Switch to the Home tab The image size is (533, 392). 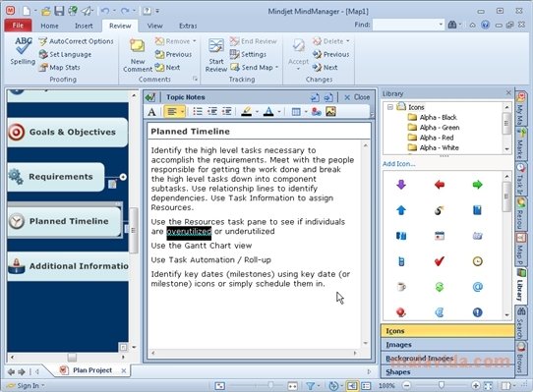click(49, 26)
